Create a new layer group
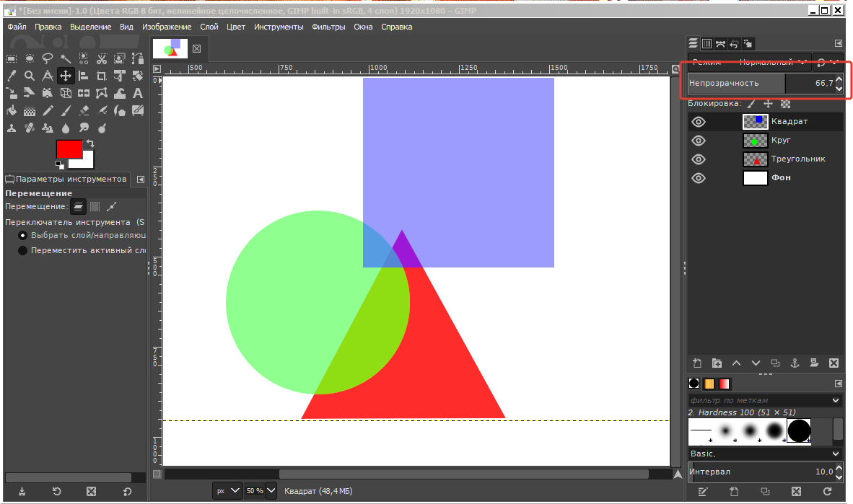The height and width of the screenshot is (504, 853). [717, 363]
